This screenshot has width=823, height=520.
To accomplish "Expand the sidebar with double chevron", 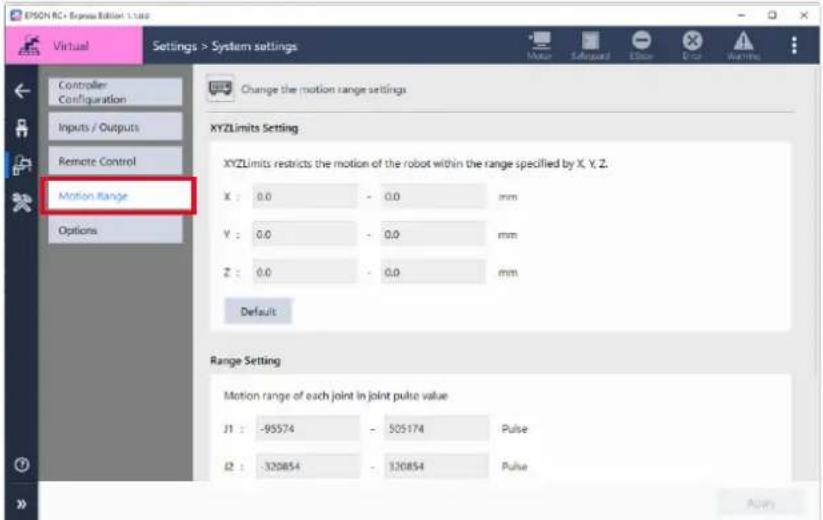I will click(22, 504).
